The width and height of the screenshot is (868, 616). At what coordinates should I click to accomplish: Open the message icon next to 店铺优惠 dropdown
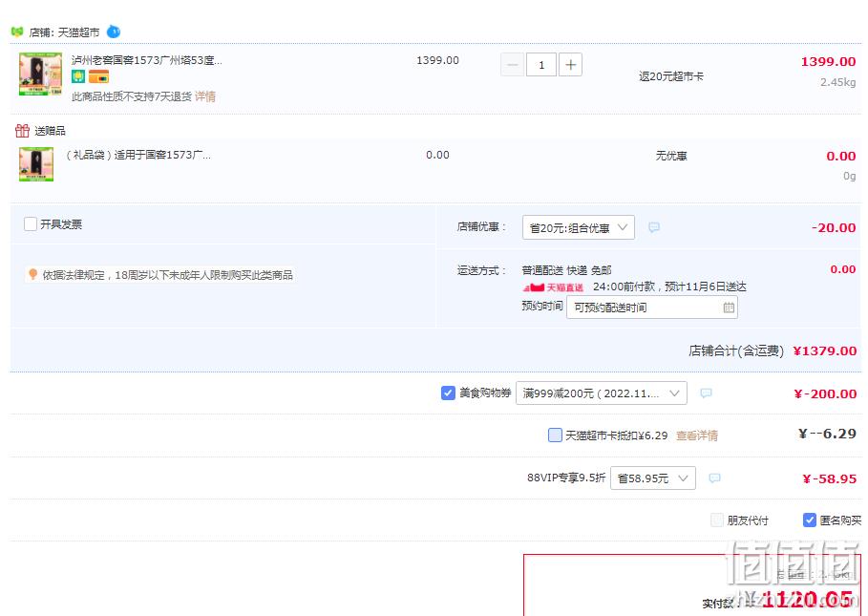[654, 227]
